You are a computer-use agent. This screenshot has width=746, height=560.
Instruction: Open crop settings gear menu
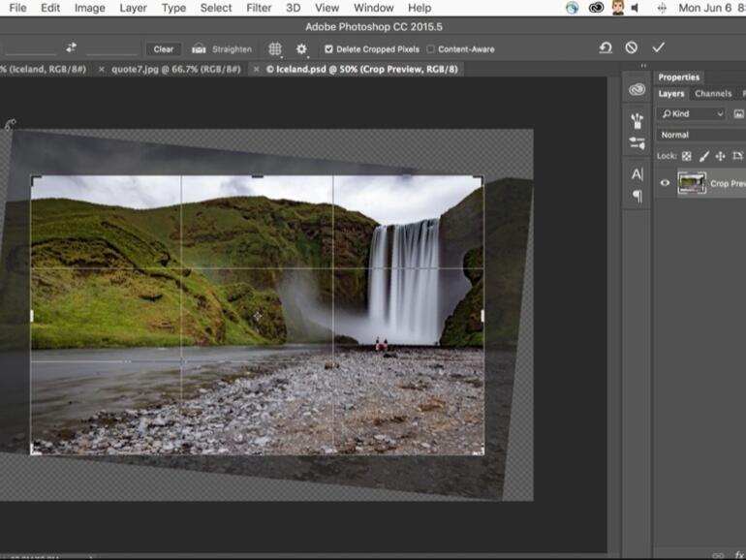[301, 49]
